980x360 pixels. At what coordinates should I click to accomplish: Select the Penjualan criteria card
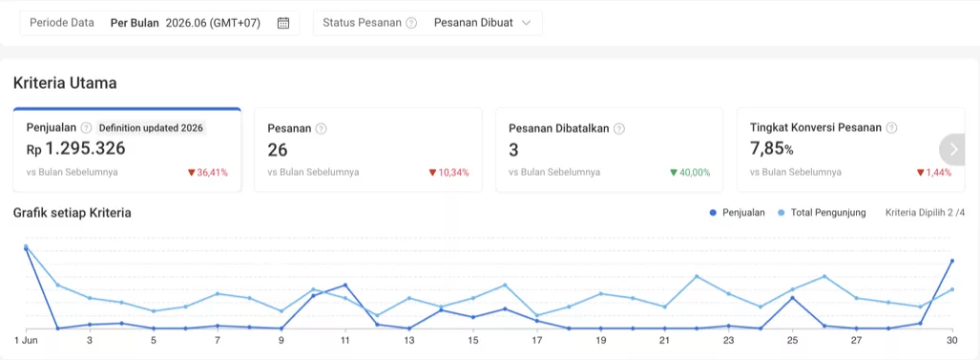tap(127, 150)
